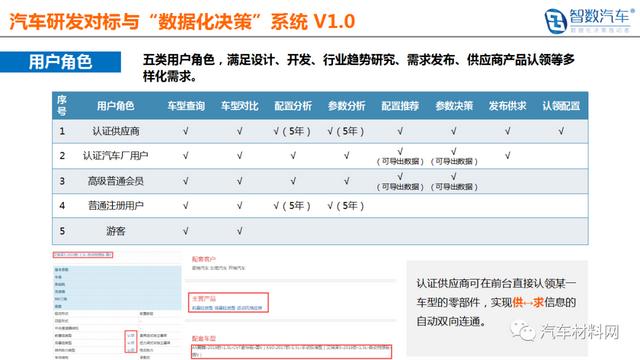Select the 普通注册用户 row label
This screenshot has width=640, height=360.
[116, 205]
